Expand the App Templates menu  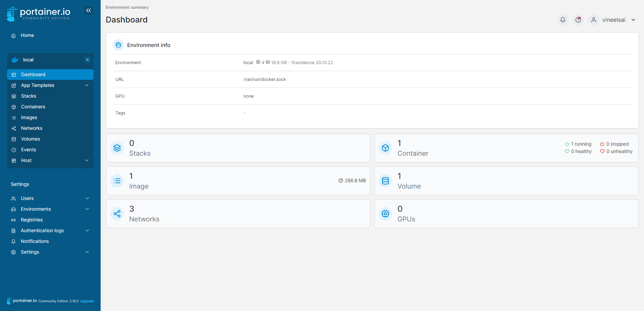click(x=37, y=85)
